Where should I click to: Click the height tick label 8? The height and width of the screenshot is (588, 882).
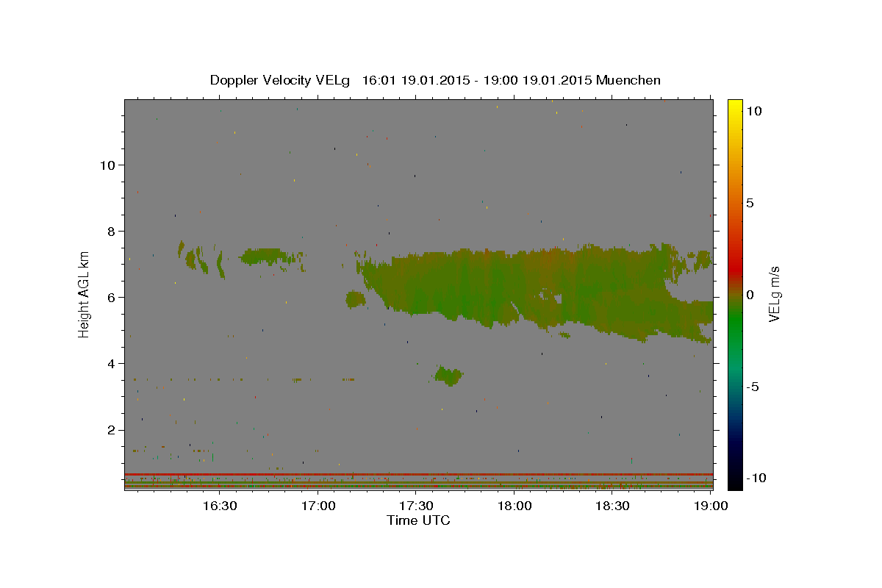click(x=112, y=231)
